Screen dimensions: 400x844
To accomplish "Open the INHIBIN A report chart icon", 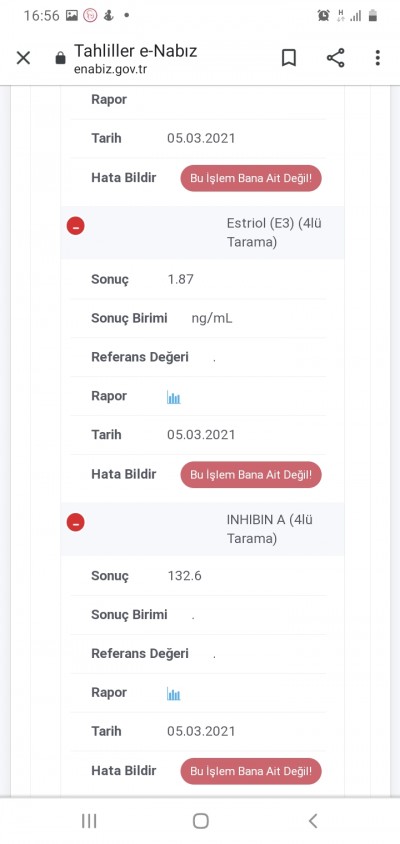I will tap(173, 694).
